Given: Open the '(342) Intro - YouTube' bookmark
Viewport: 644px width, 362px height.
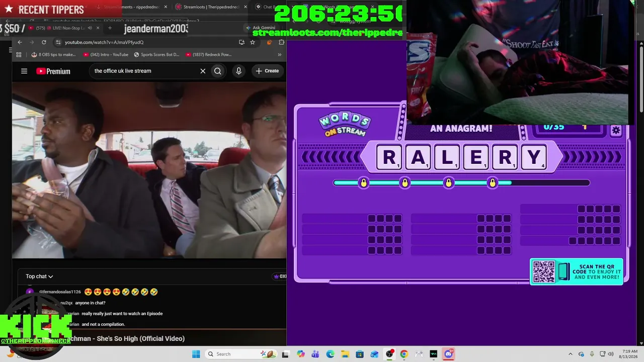Looking at the screenshot, I should click(x=106, y=54).
